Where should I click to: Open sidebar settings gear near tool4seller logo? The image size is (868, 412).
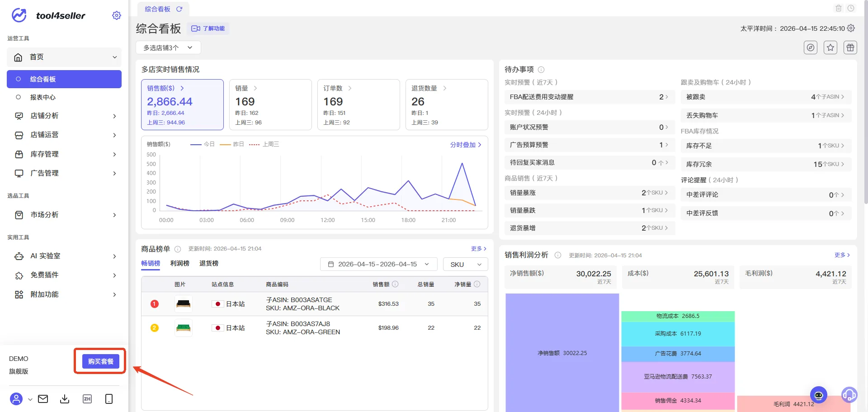tap(116, 15)
